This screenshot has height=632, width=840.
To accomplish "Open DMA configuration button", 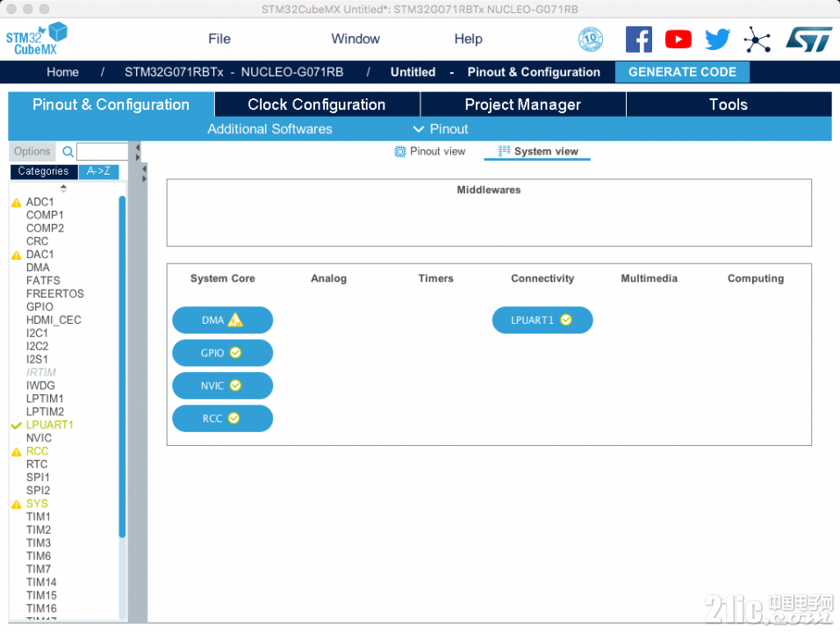I will tap(222, 320).
